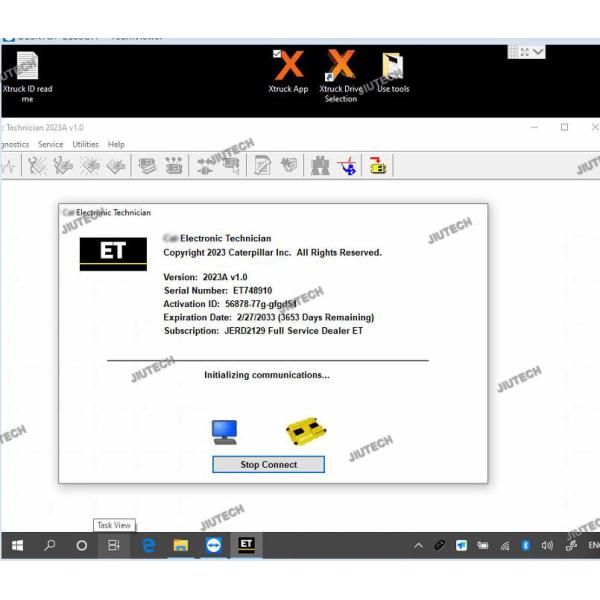The image size is (600, 600).
Task: Click the Task View taskbar button
Action: (x=114, y=545)
